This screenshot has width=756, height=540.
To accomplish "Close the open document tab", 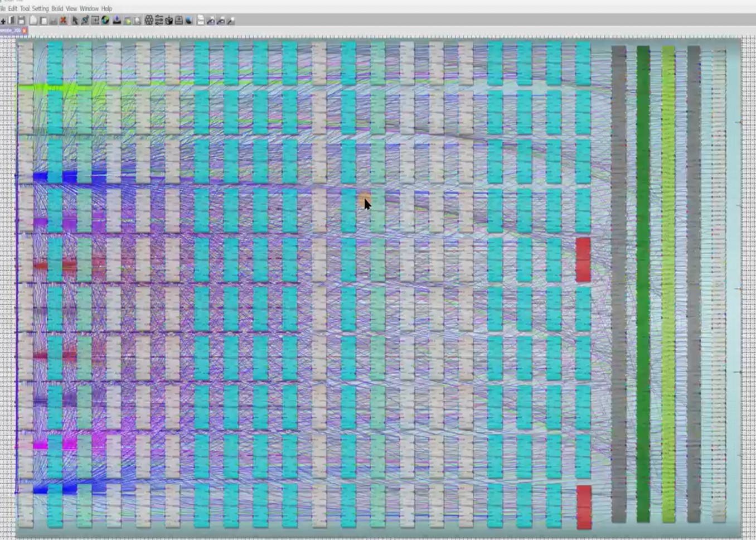I will [25, 31].
